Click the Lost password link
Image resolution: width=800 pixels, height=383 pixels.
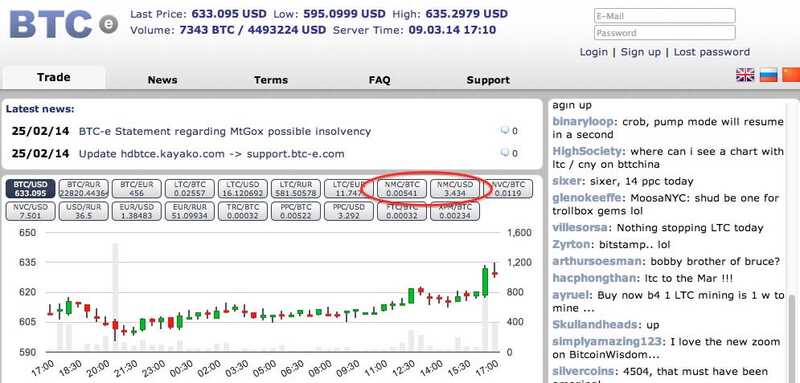[712, 52]
